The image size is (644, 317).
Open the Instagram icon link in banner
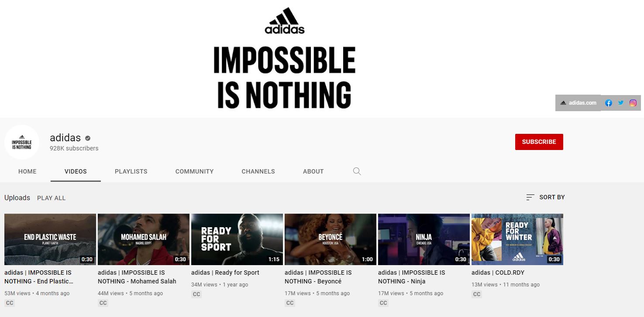coord(633,103)
